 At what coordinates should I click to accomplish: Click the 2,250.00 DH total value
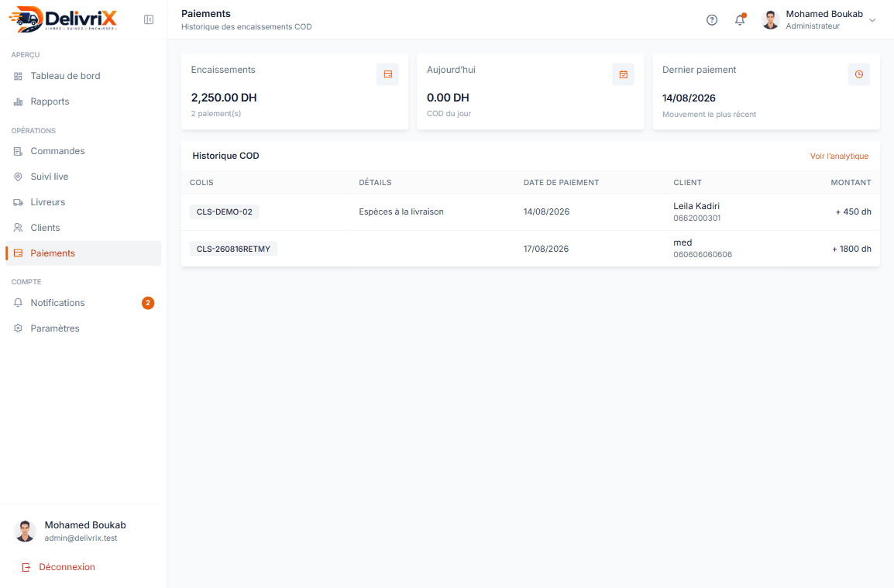(223, 98)
